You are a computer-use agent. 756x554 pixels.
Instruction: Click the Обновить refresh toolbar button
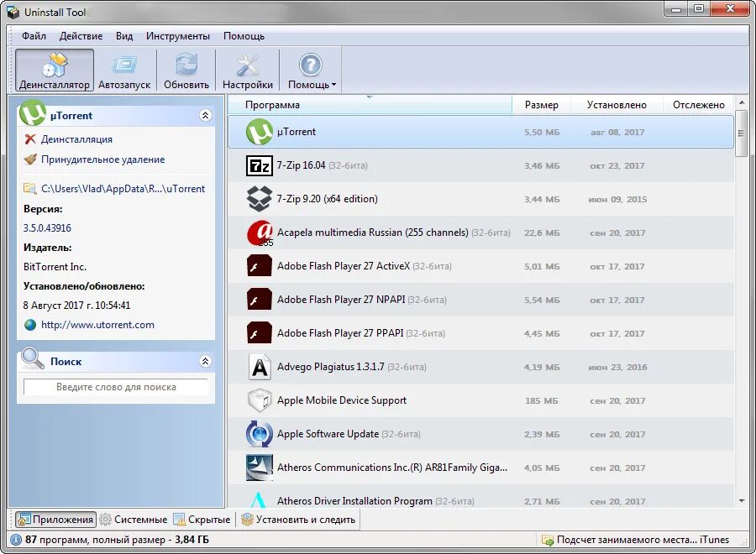[x=186, y=71]
